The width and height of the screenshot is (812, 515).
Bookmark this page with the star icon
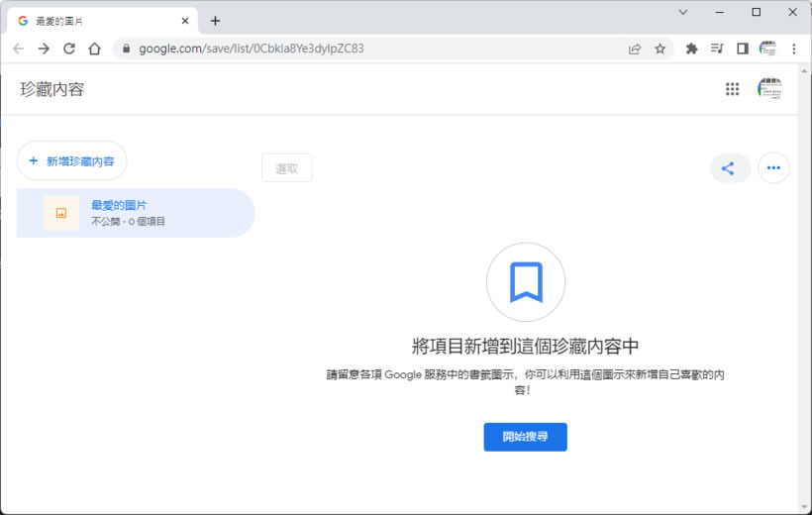(660, 49)
